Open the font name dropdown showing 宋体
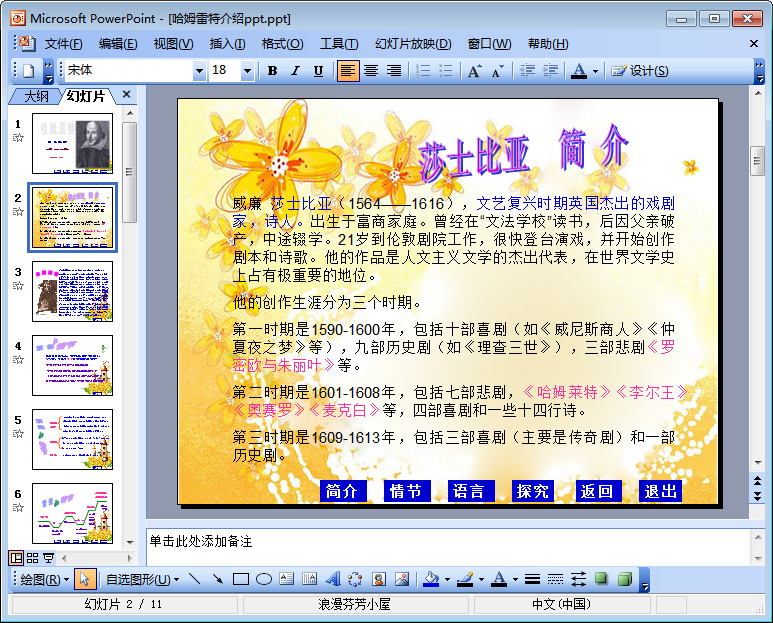The image size is (773, 623). pos(199,71)
